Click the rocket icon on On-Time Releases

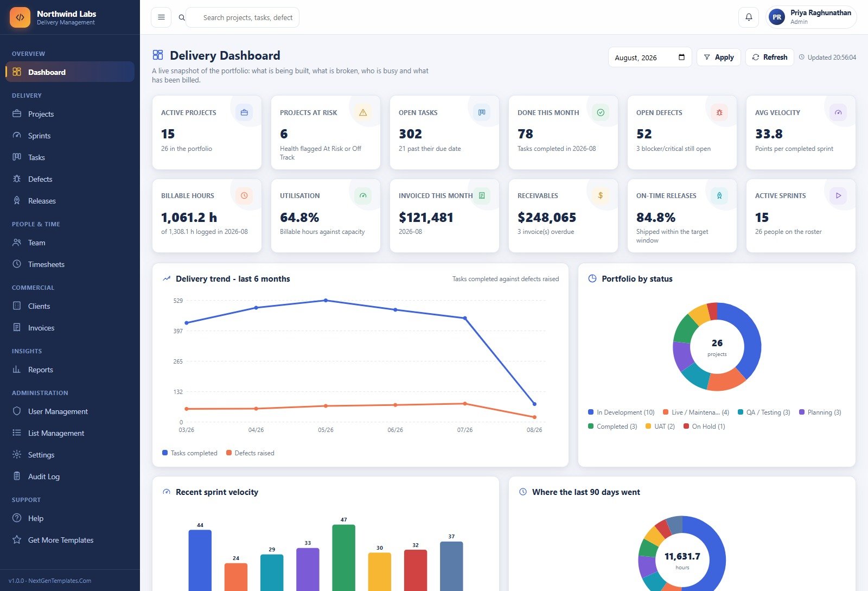point(719,195)
